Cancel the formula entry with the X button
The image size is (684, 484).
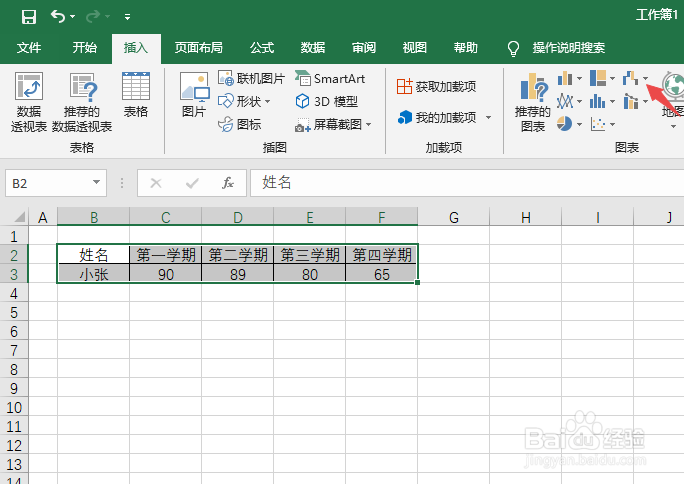[x=156, y=183]
